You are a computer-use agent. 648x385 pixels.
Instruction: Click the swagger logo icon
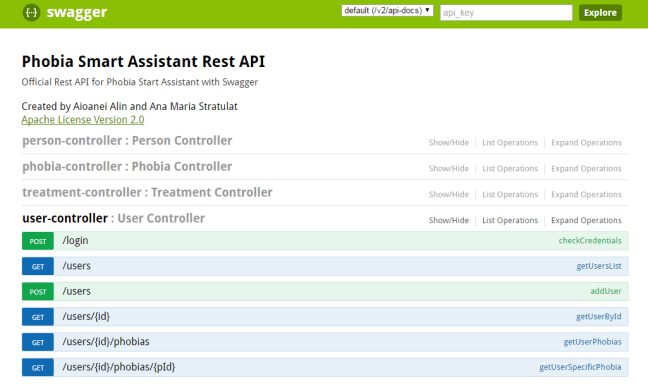pyautogui.click(x=31, y=12)
